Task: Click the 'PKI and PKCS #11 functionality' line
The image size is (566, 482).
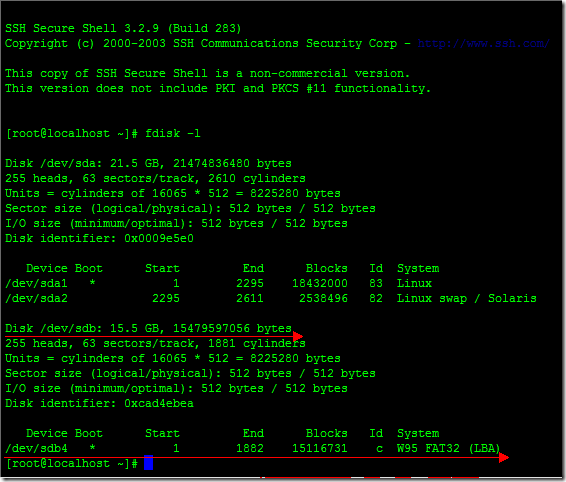Action: click(218, 89)
